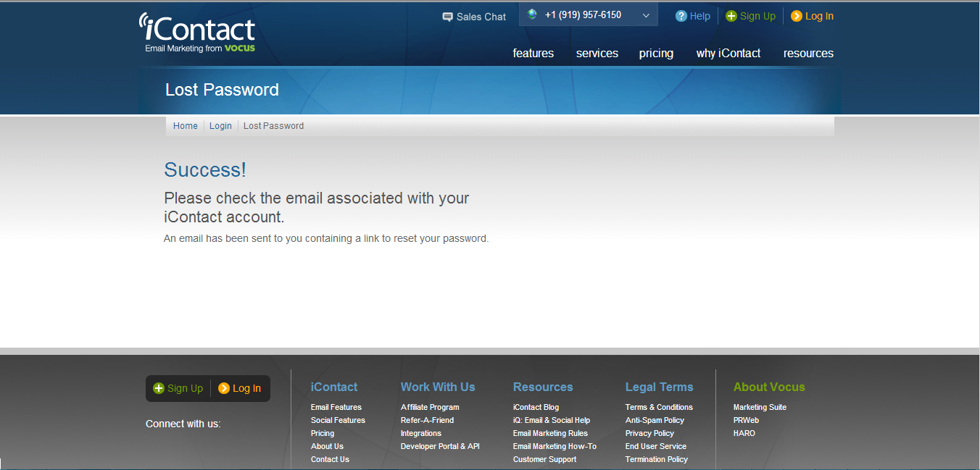Click the Sign Up plus icon in footer

[158, 388]
